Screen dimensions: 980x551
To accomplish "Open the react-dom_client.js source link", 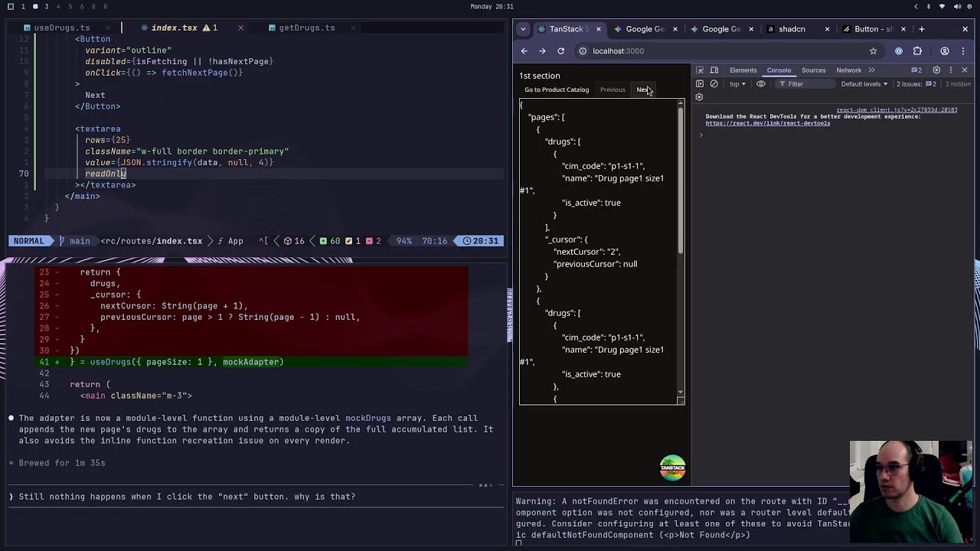I will pyautogui.click(x=897, y=110).
